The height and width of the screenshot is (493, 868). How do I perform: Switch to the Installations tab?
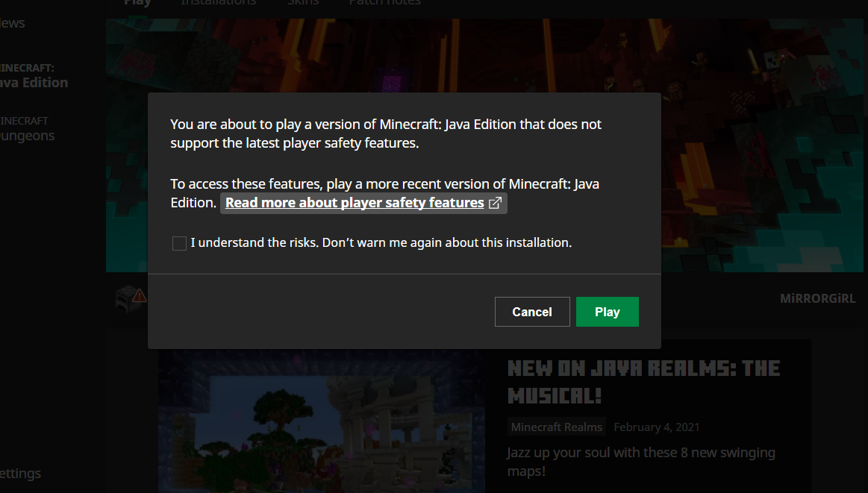pyautogui.click(x=218, y=3)
